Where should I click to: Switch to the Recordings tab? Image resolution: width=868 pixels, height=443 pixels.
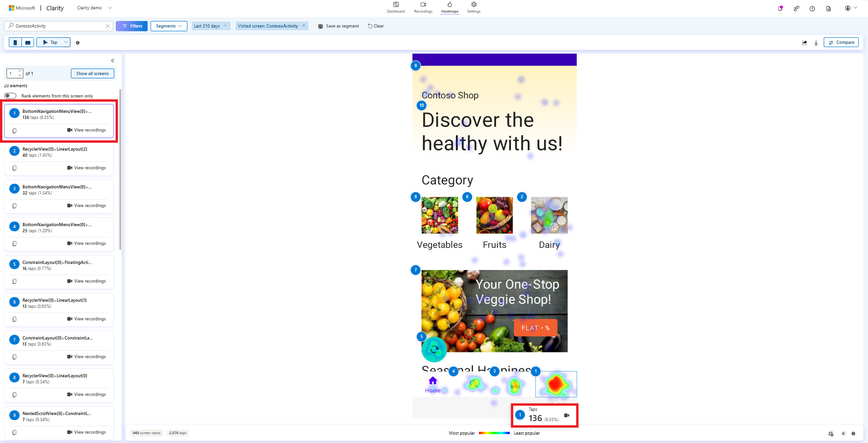click(423, 7)
